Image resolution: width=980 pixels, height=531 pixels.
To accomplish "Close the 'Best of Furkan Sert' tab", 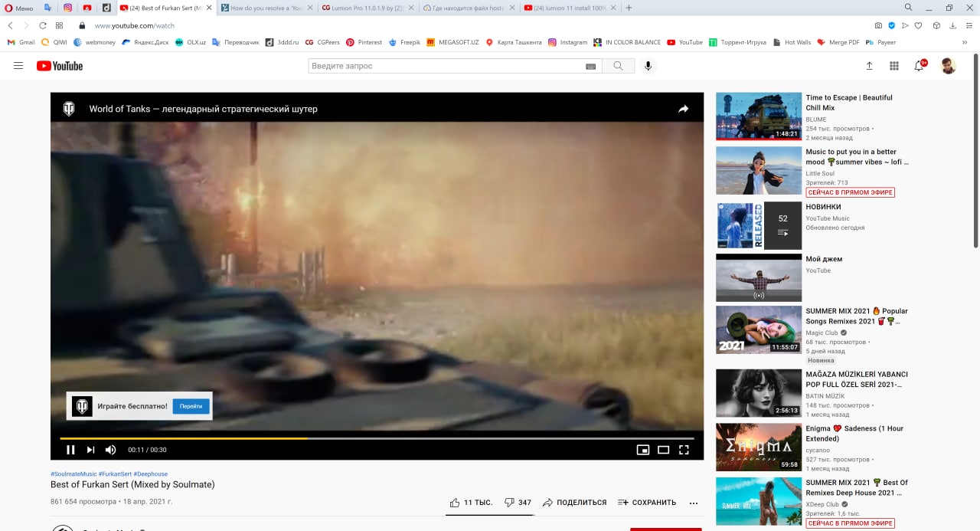I will 208,8.
